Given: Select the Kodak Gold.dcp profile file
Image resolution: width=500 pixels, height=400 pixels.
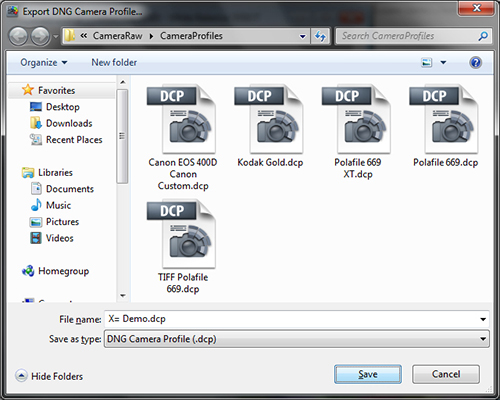Looking at the screenshot, I should (270, 126).
